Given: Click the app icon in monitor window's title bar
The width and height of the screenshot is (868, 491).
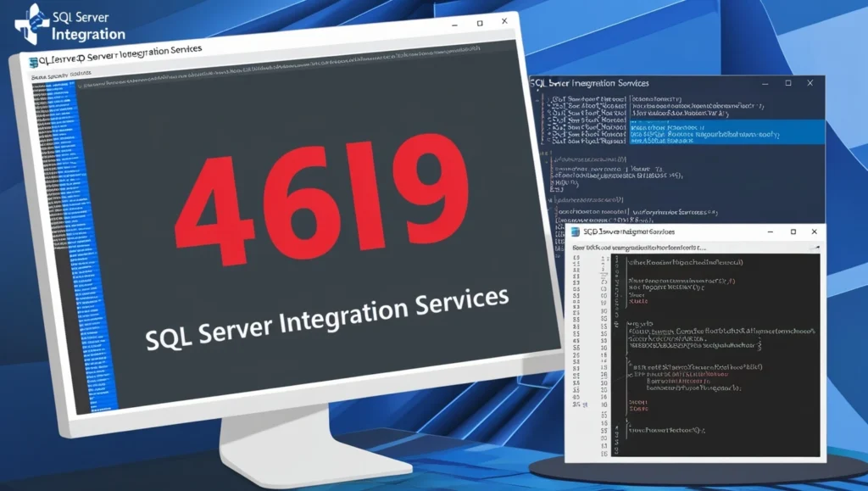Looking at the screenshot, I should 33,63.
